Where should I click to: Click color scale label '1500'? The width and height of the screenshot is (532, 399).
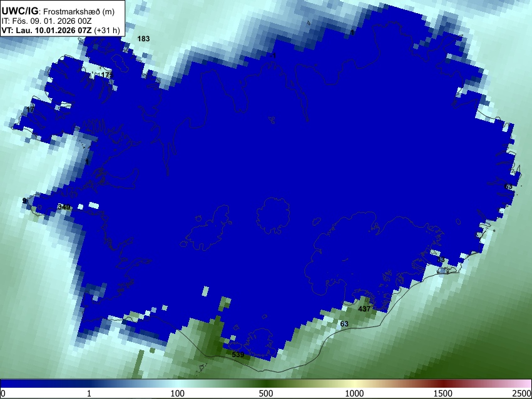442,393
